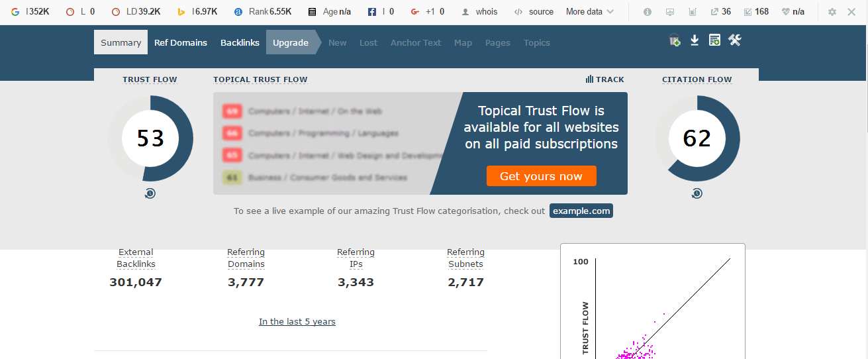Click the Age n/a parameter
This screenshot has height=359, width=868.
coord(330,12)
